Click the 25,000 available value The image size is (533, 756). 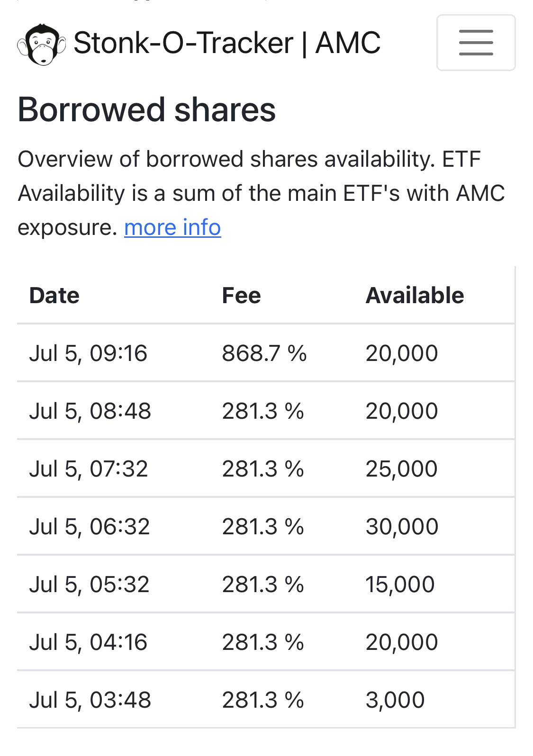point(401,469)
